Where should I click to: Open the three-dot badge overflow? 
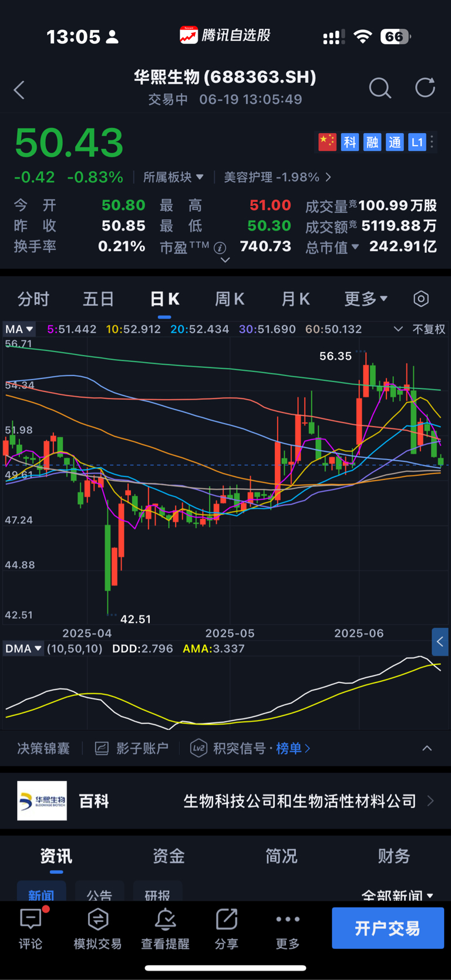(x=432, y=142)
